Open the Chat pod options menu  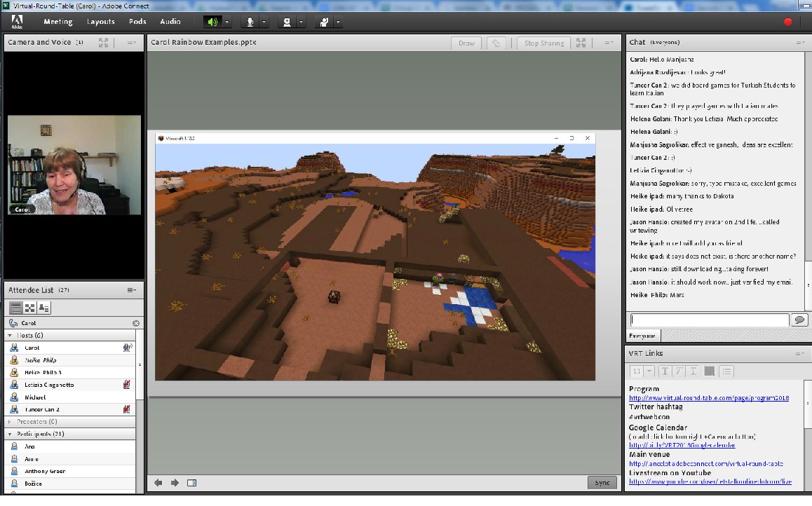(x=800, y=43)
